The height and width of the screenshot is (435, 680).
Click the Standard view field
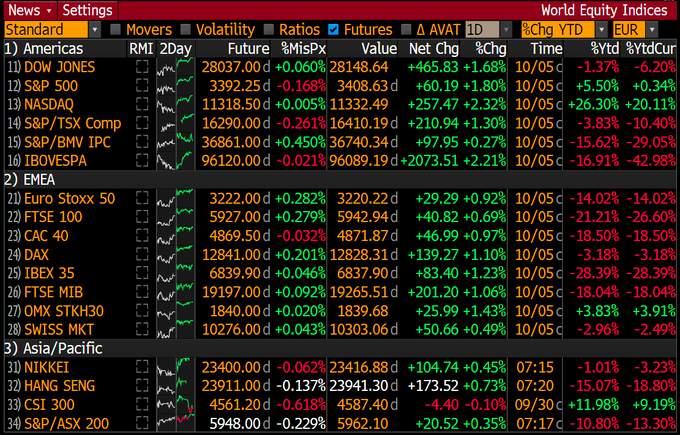tap(46, 29)
